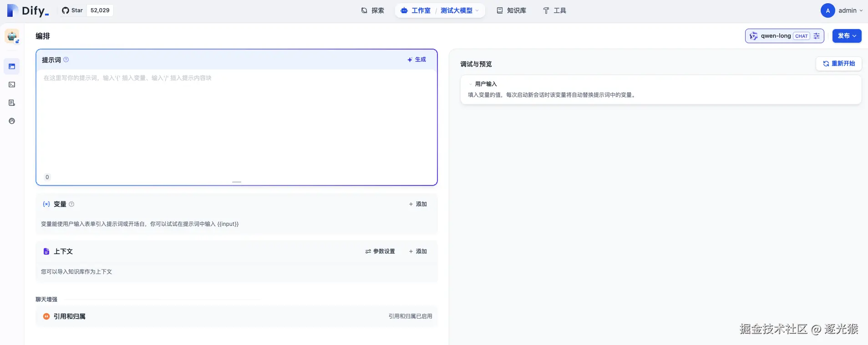This screenshot has height=345, width=868.
Task: Add a new variable with 添加
Action: click(x=418, y=204)
